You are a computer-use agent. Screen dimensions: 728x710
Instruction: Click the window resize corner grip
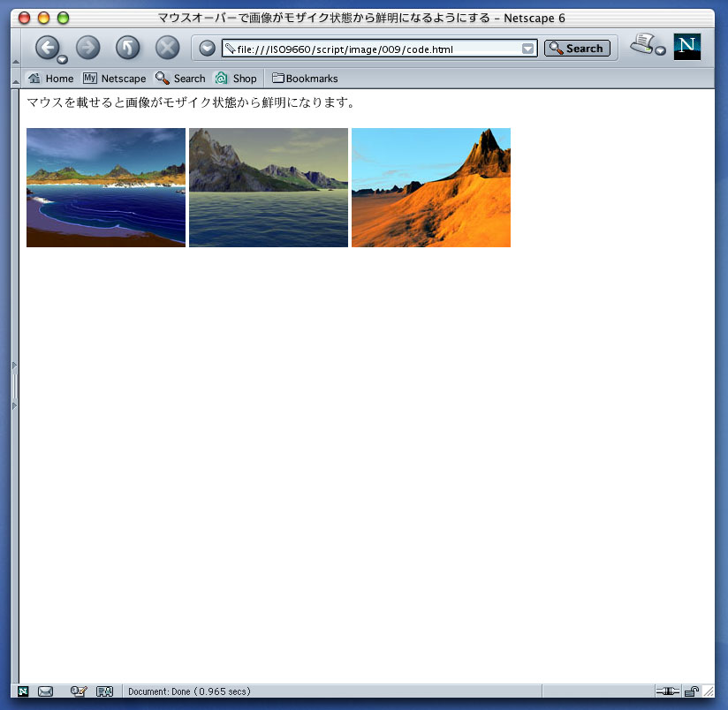coord(709,691)
